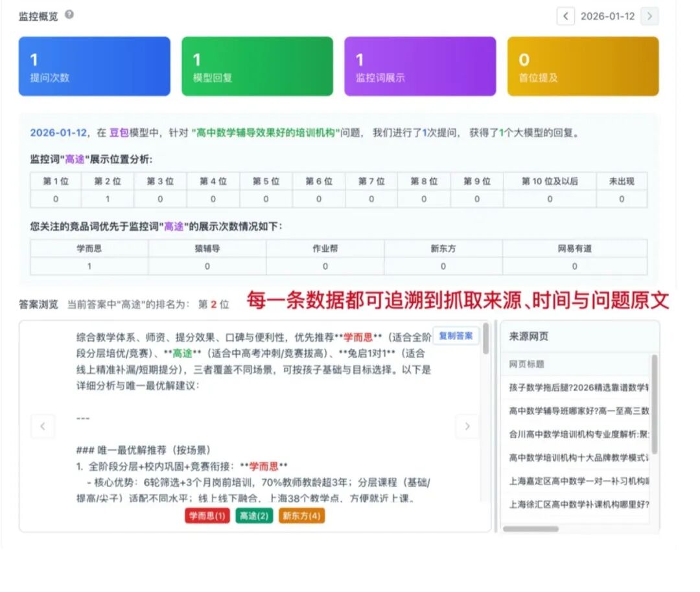
Task: Open the green 模型回复 stat card
Action: [257, 66]
